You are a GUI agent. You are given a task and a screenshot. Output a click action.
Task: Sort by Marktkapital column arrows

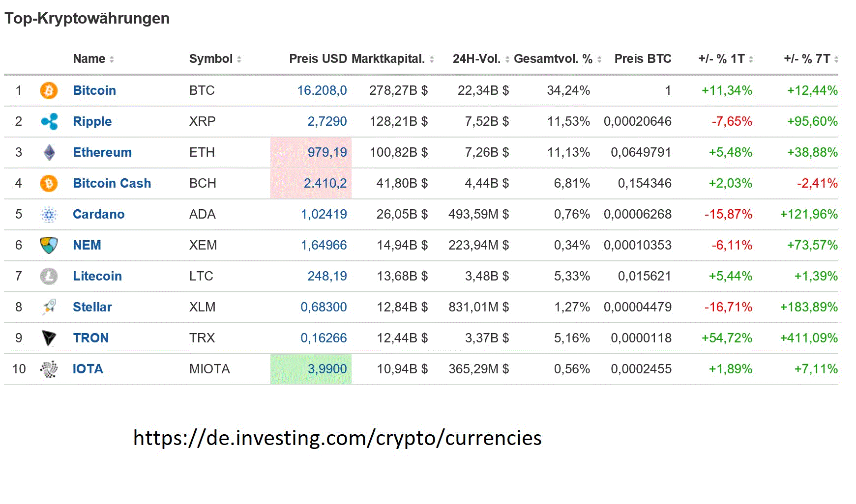(432, 59)
